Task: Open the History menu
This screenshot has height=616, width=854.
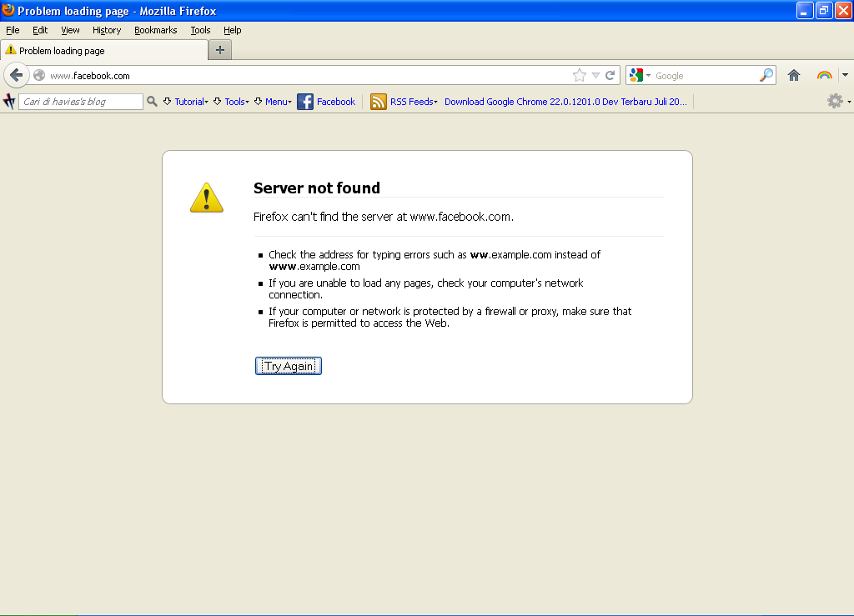Action: (x=107, y=30)
